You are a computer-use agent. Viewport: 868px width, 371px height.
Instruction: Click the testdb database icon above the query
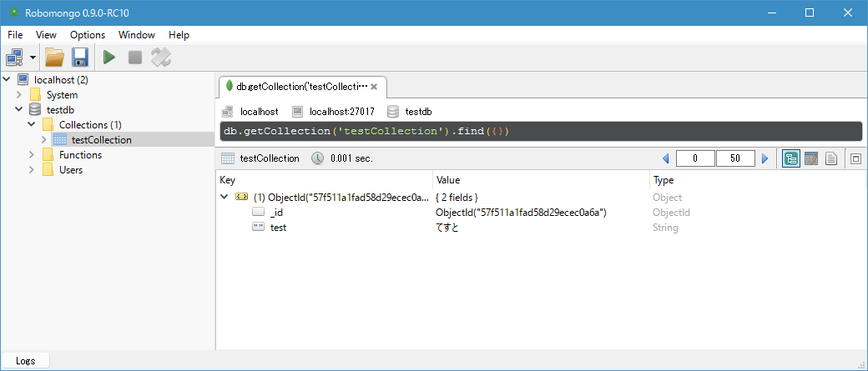pyautogui.click(x=393, y=112)
